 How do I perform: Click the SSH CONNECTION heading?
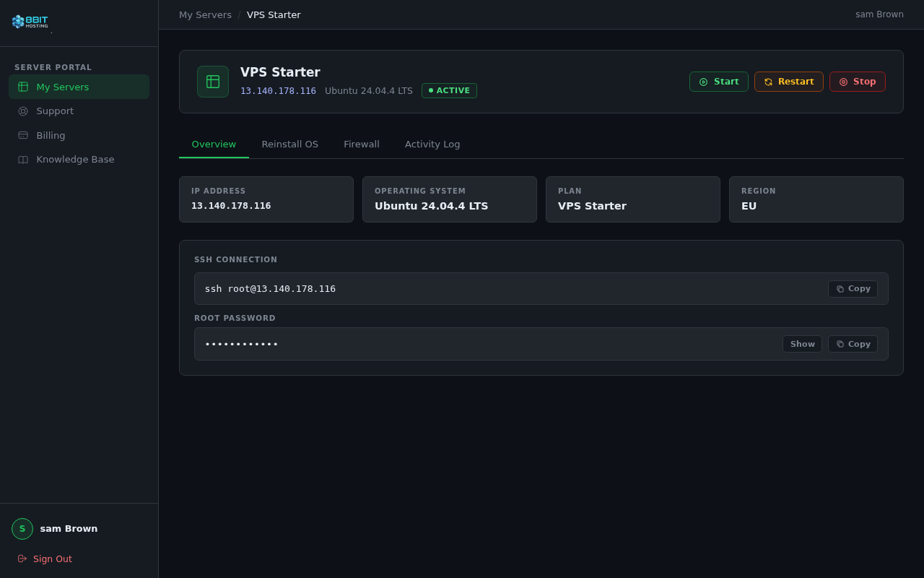coord(235,260)
